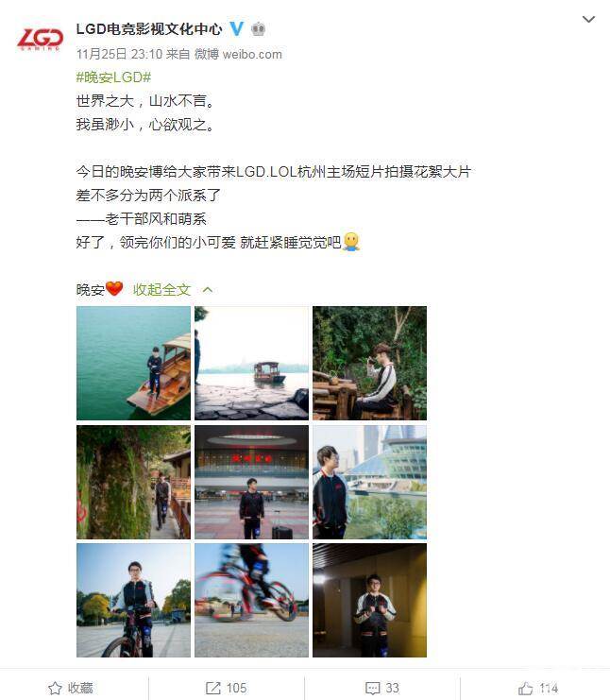Image resolution: width=610 pixels, height=700 pixels.
Task: Click the 11月25日 23:10 timestamp link
Action: pos(119,54)
